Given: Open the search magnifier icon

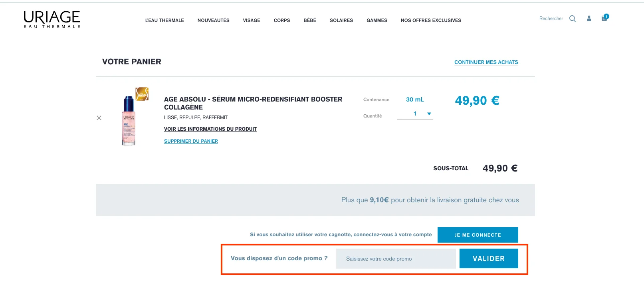Looking at the screenshot, I should (573, 19).
